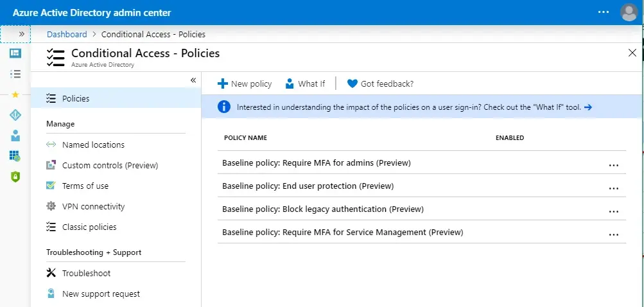Open options for Block legacy authentication policy
This screenshot has width=644, height=307.
point(614,212)
